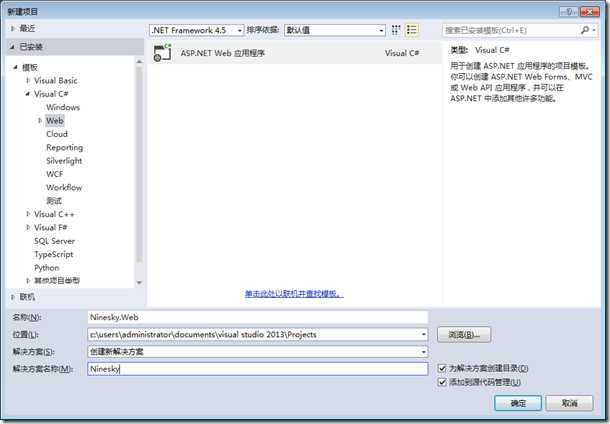
Task: Close the new project dialog
Action: [x=590, y=12]
